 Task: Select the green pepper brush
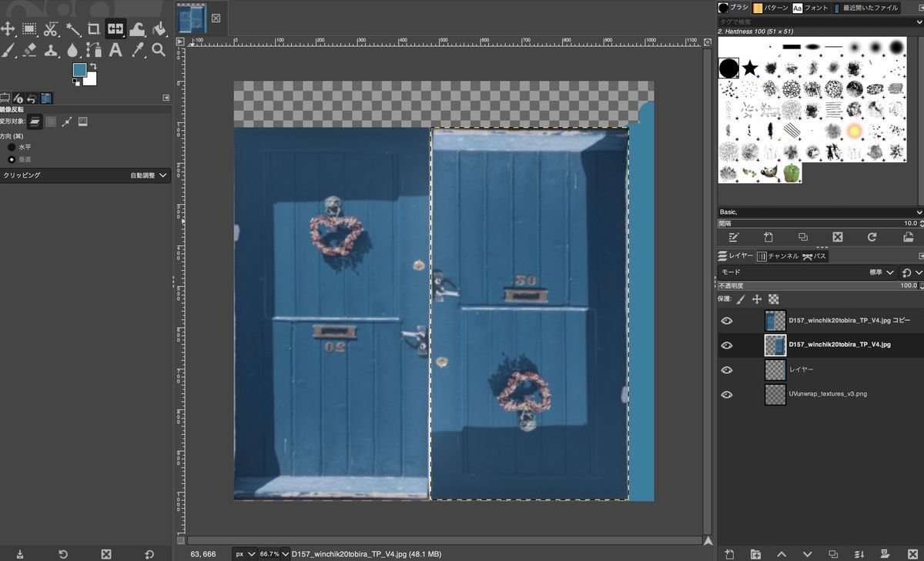point(792,172)
